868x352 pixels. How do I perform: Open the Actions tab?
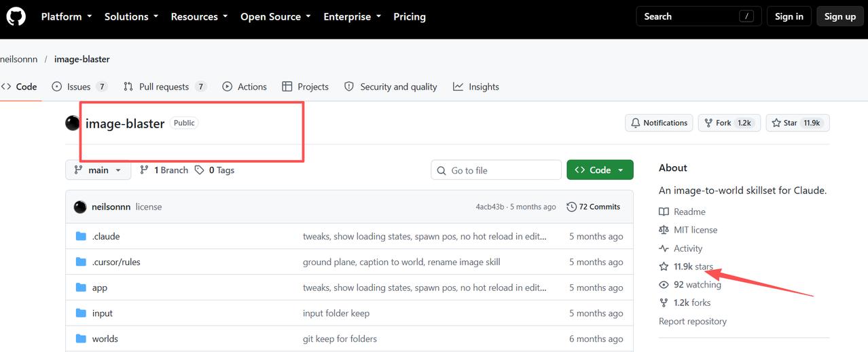pos(244,87)
